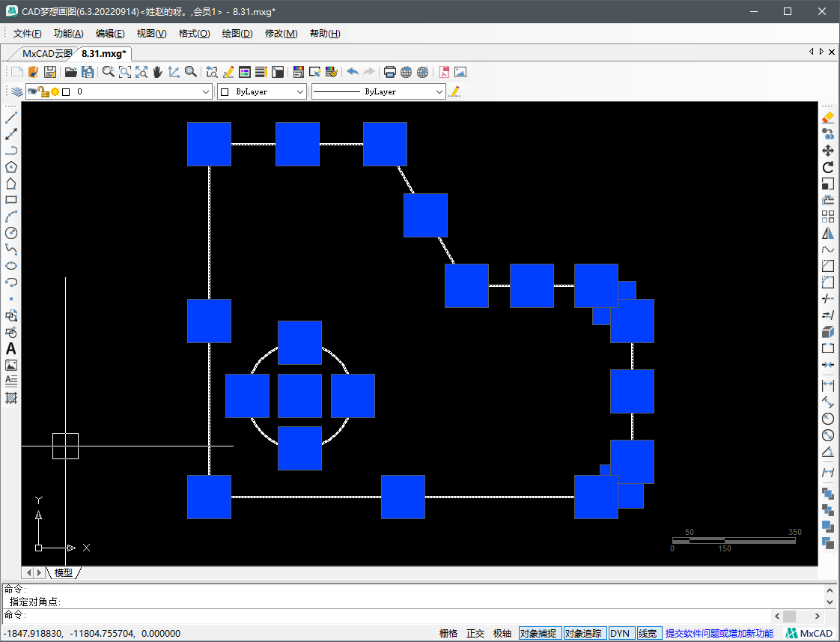
Task: Click the layer 0 color swatch
Action: click(66, 91)
